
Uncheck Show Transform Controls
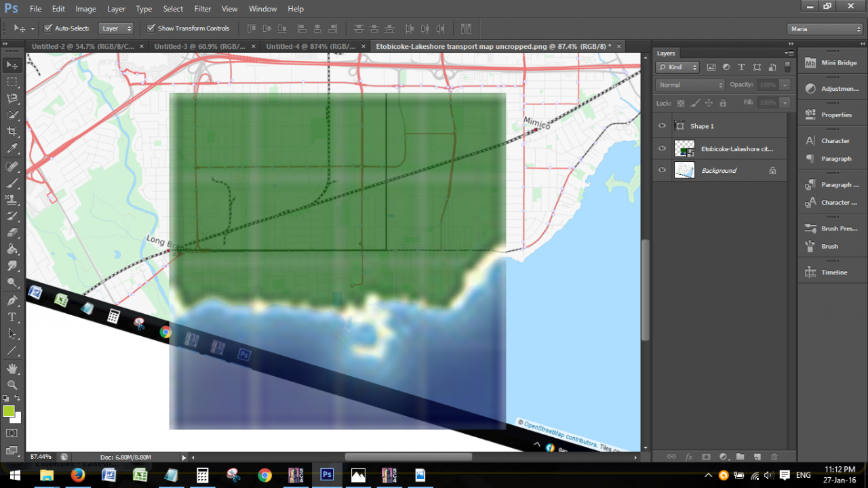click(151, 28)
